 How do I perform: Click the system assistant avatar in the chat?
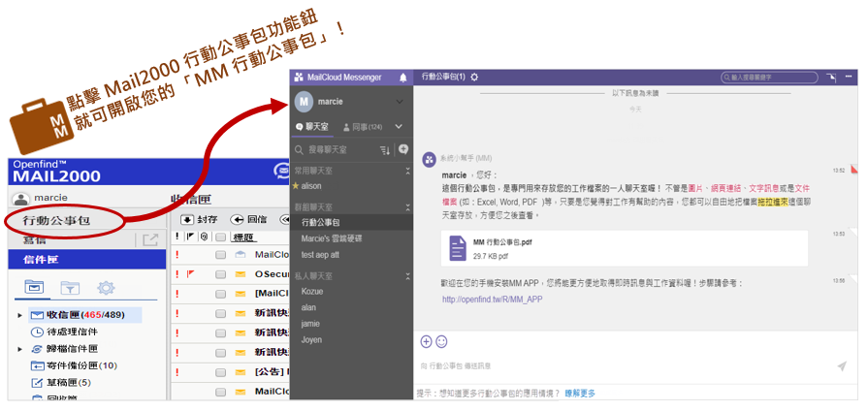[429, 160]
